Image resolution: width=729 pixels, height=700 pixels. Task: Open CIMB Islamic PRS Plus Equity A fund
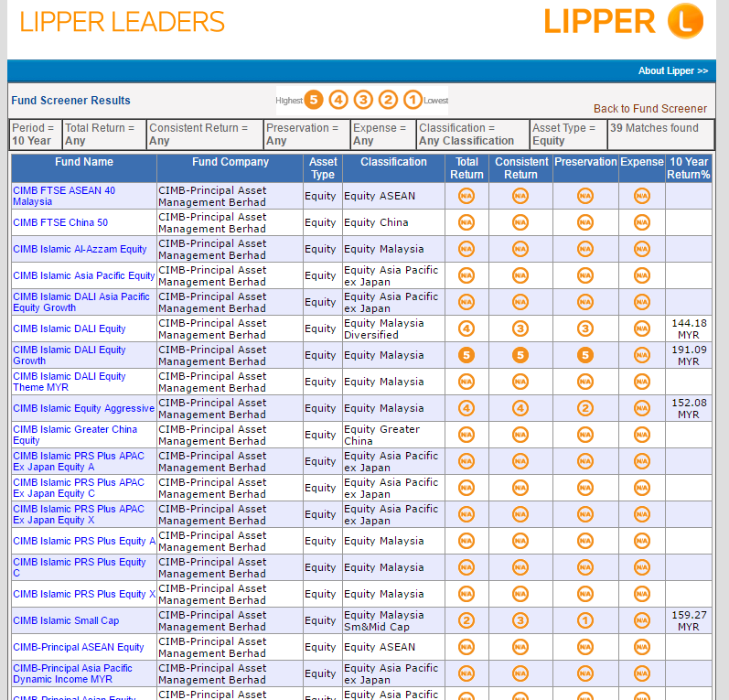click(x=84, y=541)
